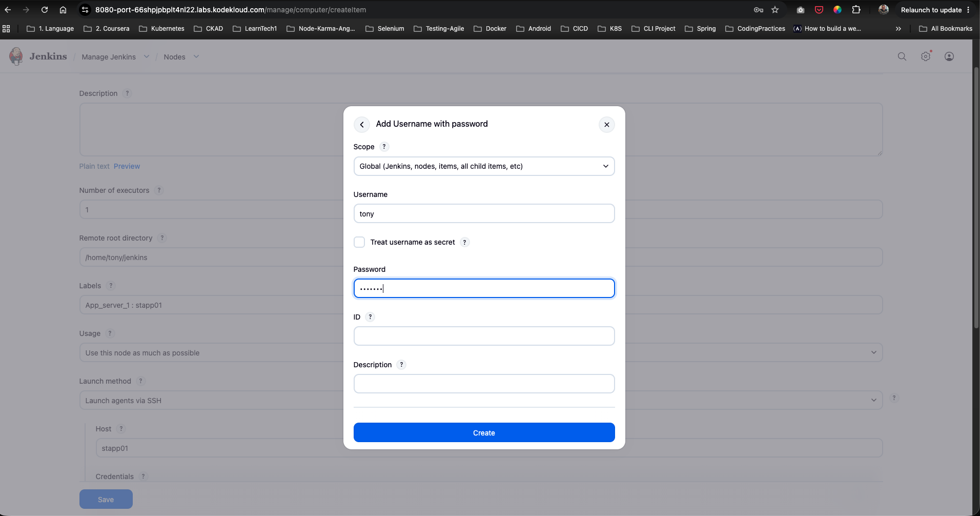Open the Jenkins settings gear icon

click(x=926, y=56)
